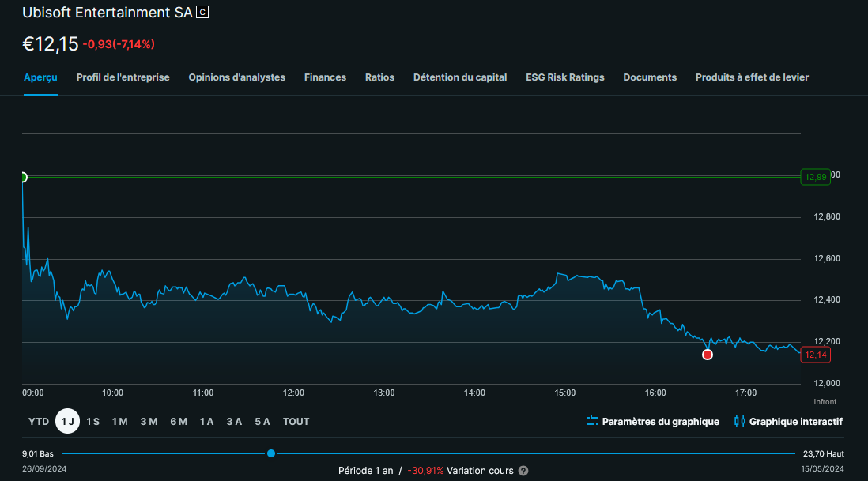Click the 9,01 Bas low value
This screenshot has height=481, width=868.
(x=38, y=453)
